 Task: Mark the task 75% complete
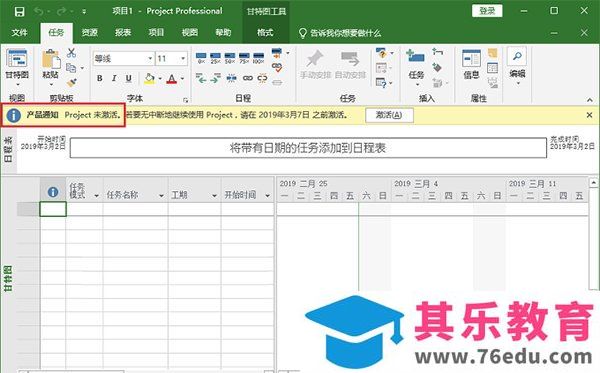244,58
